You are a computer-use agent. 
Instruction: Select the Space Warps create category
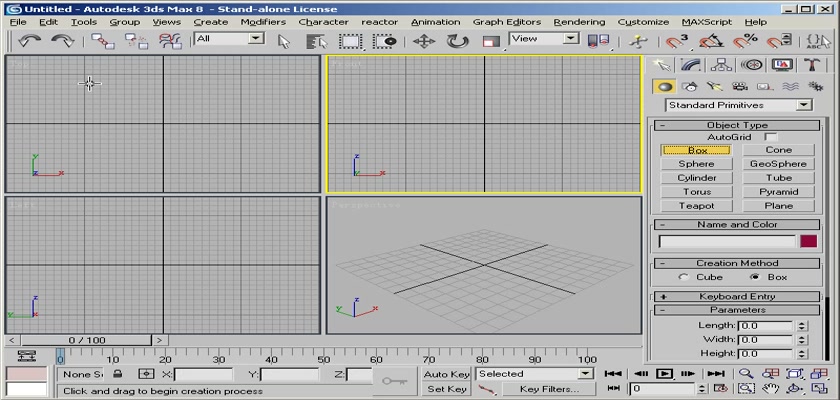(790, 86)
